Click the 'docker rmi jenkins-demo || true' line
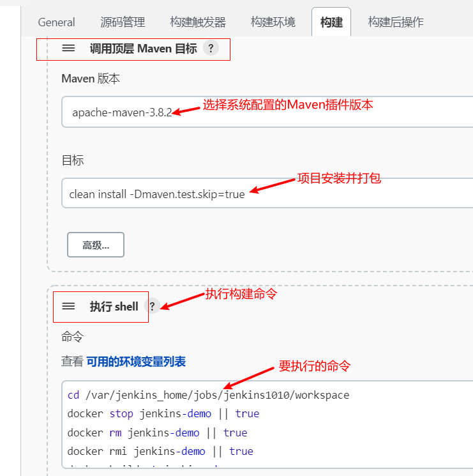The image size is (473, 476). coord(160,451)
